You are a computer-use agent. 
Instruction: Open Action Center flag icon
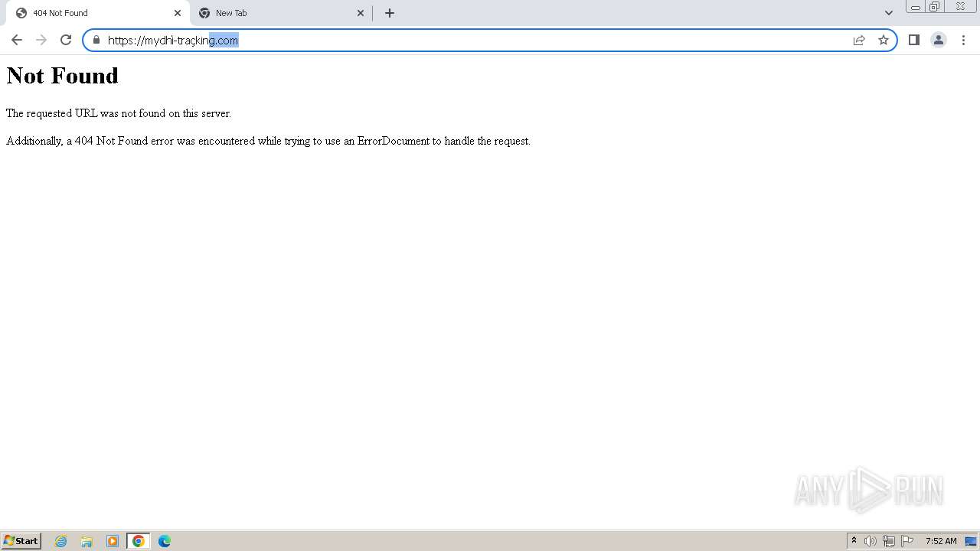[907, 541]
